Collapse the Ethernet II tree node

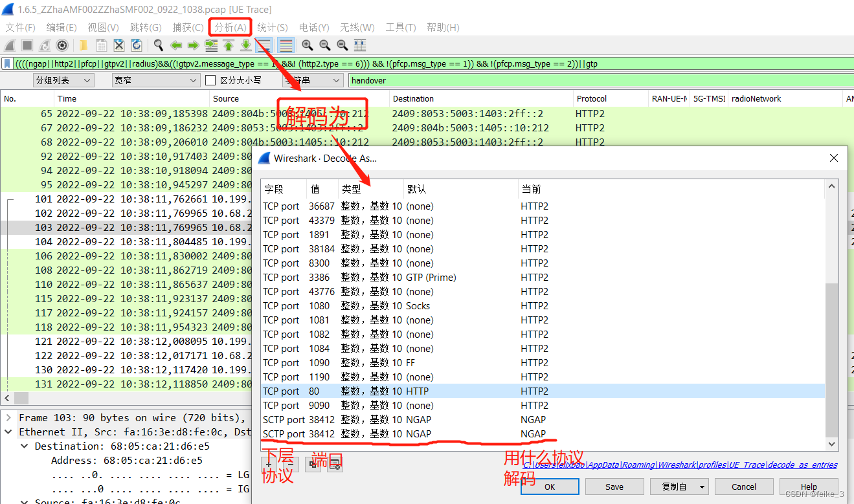tap(8, 432)
